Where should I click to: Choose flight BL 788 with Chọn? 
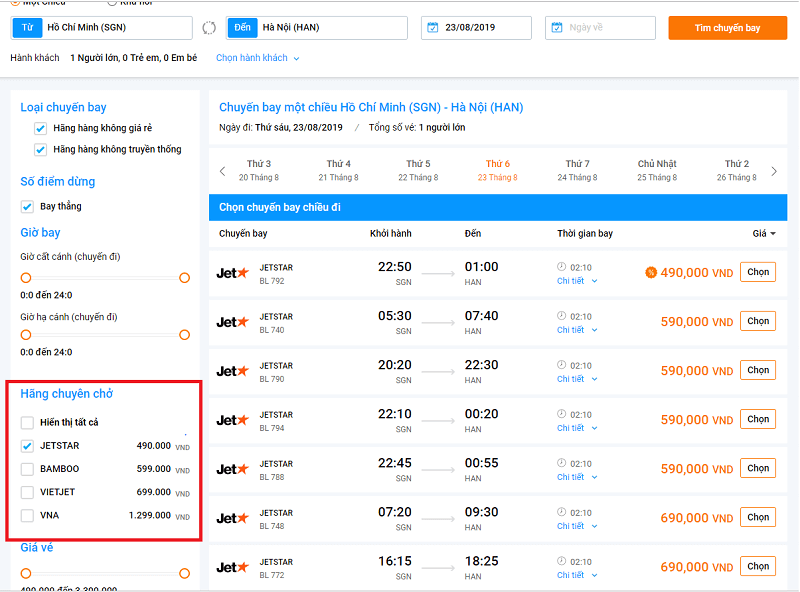pos(758,468)
